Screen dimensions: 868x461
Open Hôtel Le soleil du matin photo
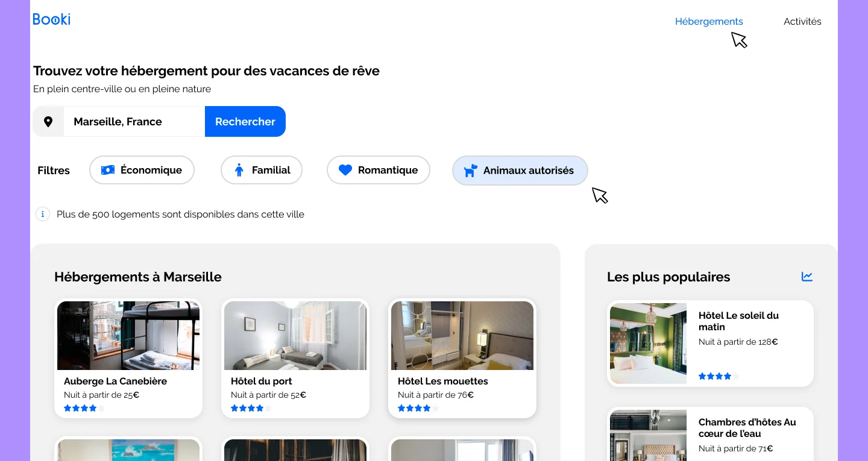coord(648,343)
